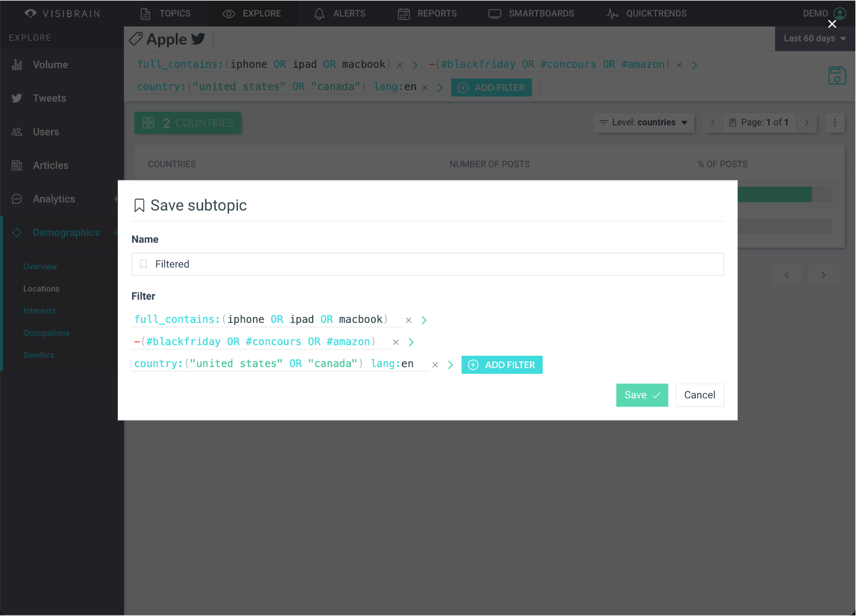This screenshot has width=857, height=616.
Task: Remove the country and lang filter in dialog
Action: tap(435, 365)
